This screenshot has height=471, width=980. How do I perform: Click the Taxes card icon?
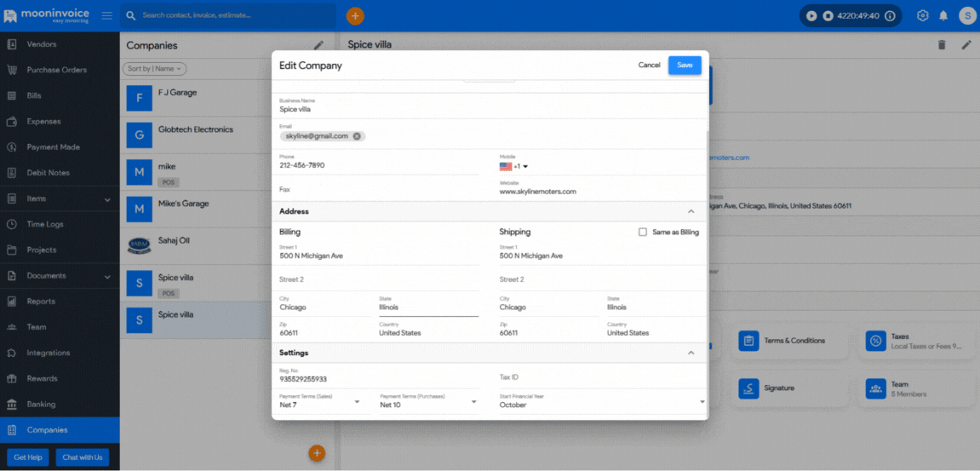(875, 341)
